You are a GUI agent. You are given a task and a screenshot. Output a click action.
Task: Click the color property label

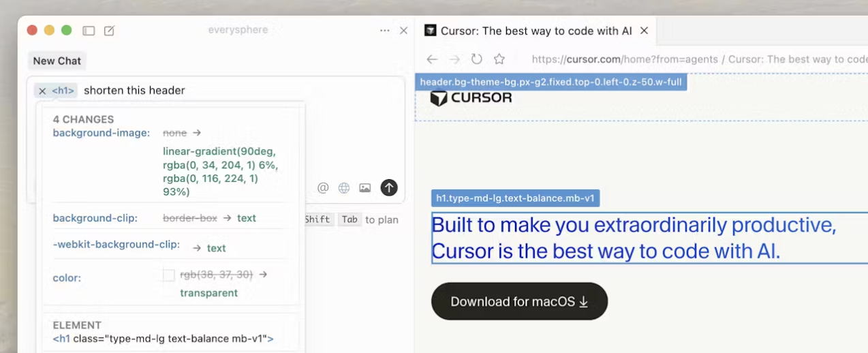coord(67,278)
